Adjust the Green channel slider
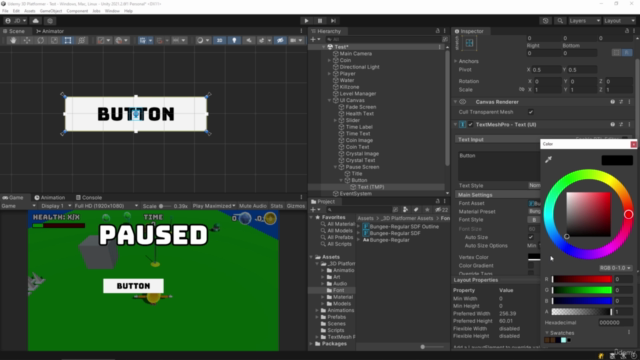The image size is (640, 360). (582, 290)
